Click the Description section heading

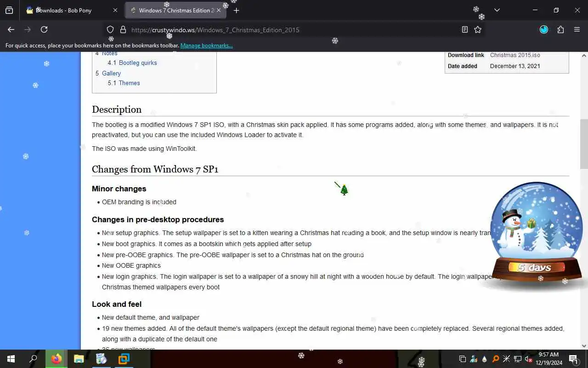[x=117, y=109]
